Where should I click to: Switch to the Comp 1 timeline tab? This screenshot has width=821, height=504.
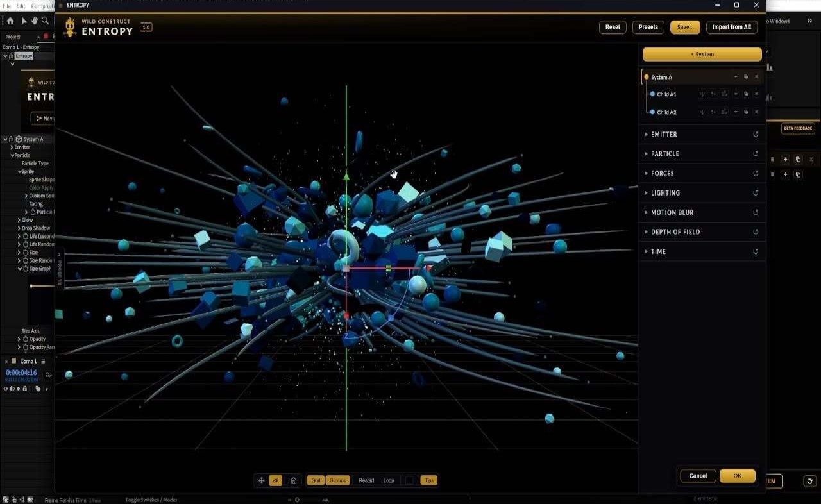click(28, 362)
